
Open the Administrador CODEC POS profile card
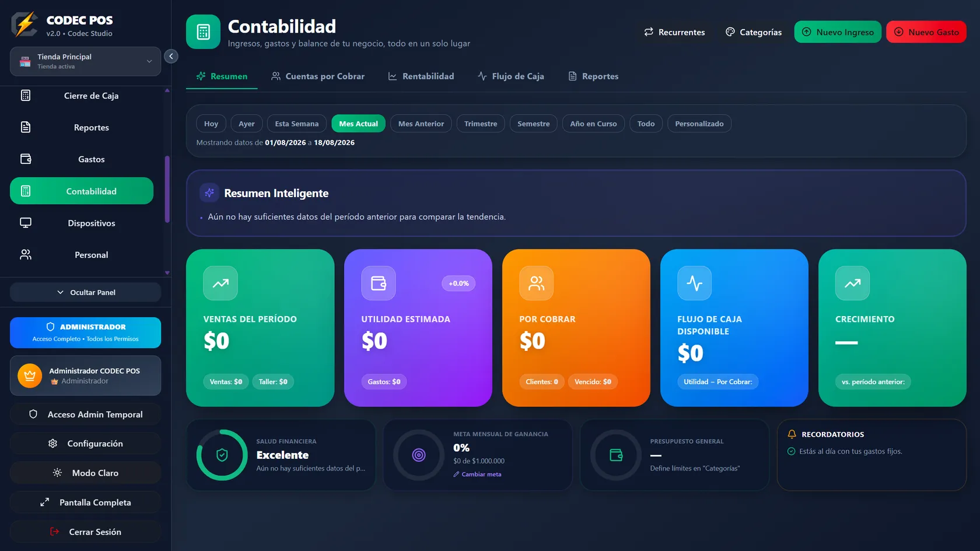[x=85, y=375]
